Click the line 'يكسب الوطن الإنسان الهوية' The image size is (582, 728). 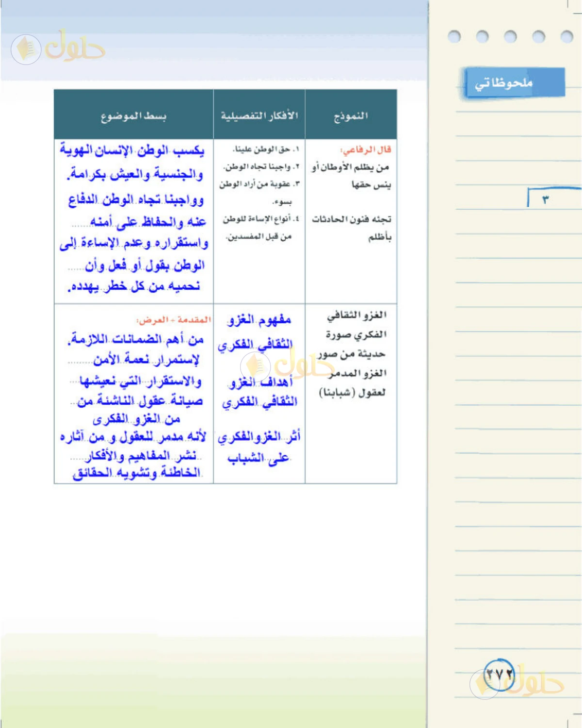click(132, 150)
